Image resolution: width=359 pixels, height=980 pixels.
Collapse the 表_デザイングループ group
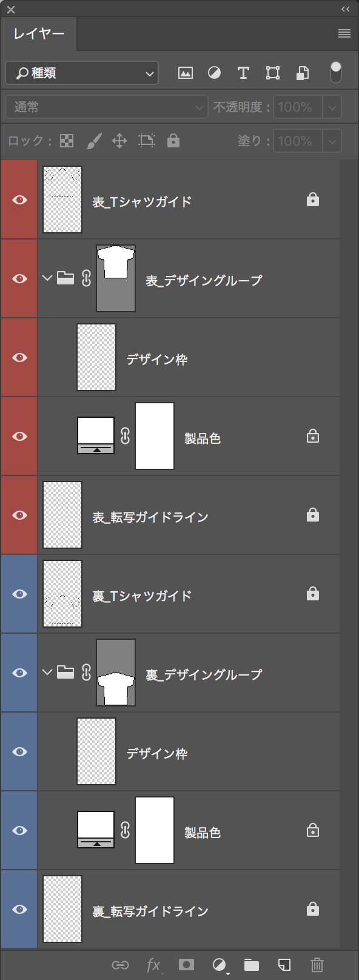click(47, 278)
